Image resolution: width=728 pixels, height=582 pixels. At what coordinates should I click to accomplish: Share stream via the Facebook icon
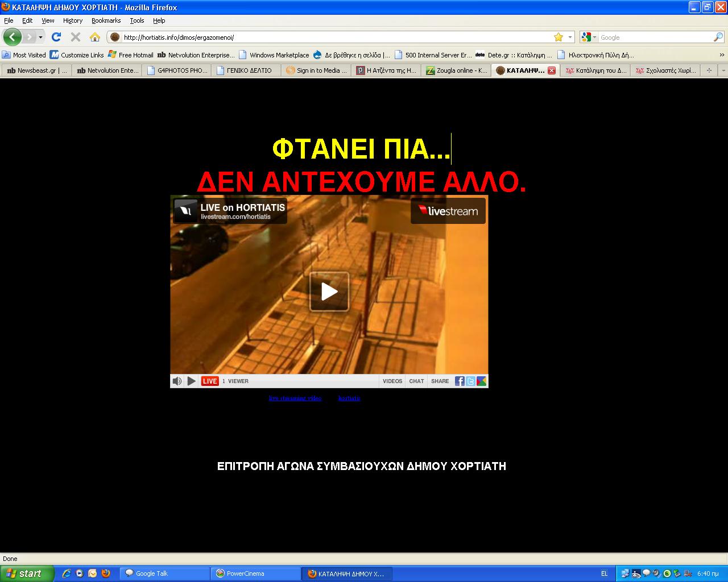pyautogui.click(x=460, y=381)
